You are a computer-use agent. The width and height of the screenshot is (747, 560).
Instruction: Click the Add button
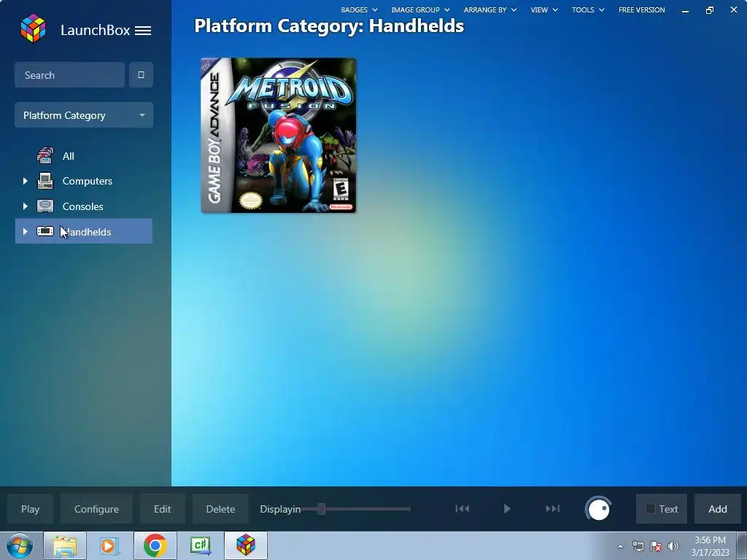(x=718, y=509)
